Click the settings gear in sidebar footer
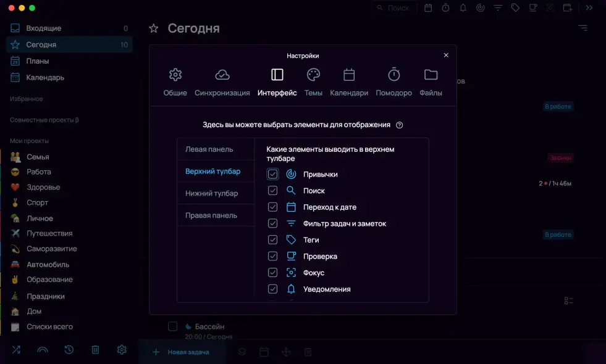This screenshot has height=364, width=606. tap(122, 350)
